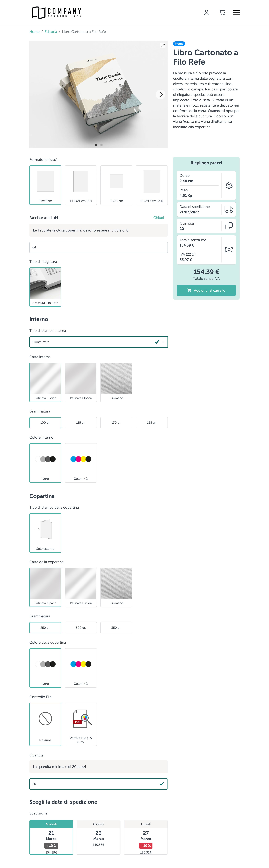Select 24x30cm format
This screenshot has height=868, width=269.
45,185
